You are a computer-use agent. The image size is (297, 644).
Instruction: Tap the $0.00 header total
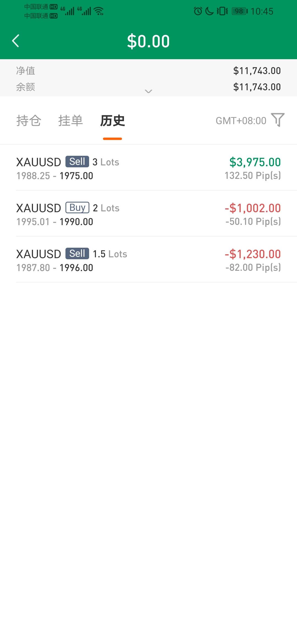point(148,41)
